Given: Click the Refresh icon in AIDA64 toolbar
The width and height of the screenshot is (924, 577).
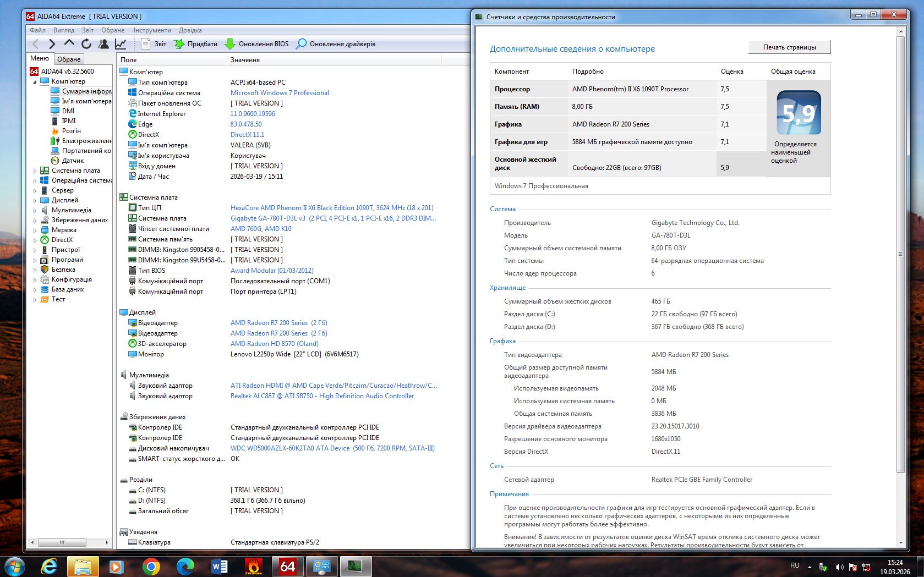Looking at the screenshot, I should pyautogui.click(x=86, y=44).
